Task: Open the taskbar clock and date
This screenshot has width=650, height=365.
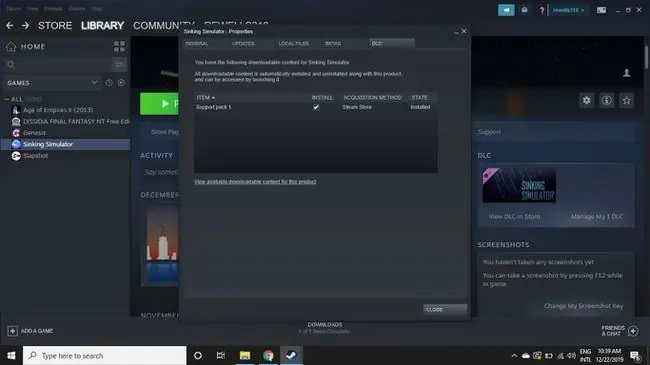Action: click(x=609, y=355)
